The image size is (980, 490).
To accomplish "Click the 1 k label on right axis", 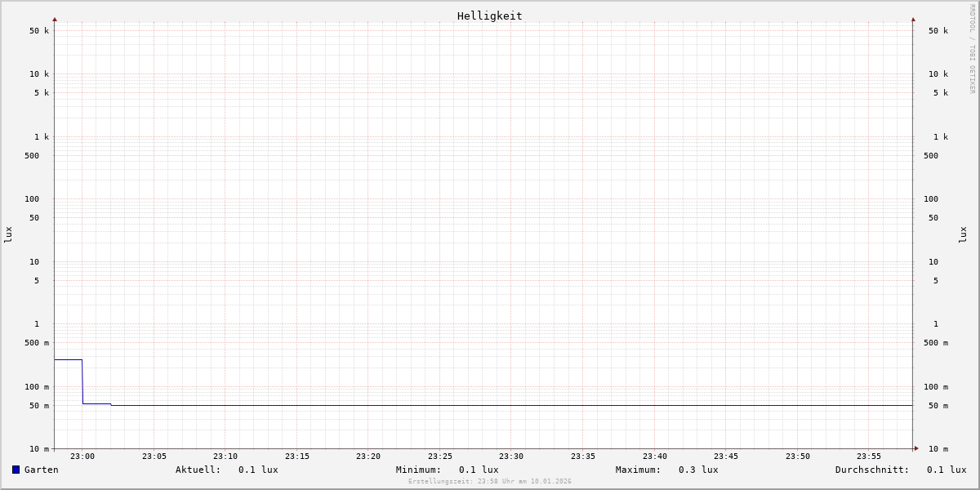I will pos(940,136).
